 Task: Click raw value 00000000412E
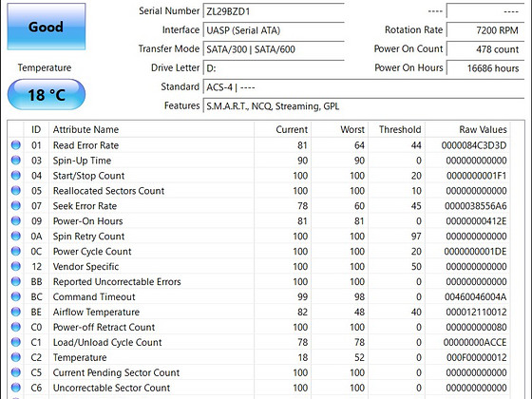(476, 221)
